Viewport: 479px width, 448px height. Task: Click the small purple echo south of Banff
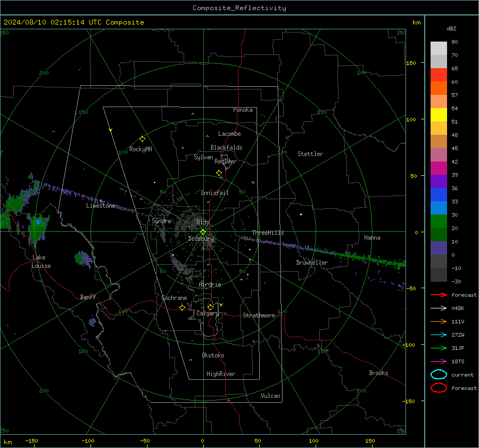92,321
